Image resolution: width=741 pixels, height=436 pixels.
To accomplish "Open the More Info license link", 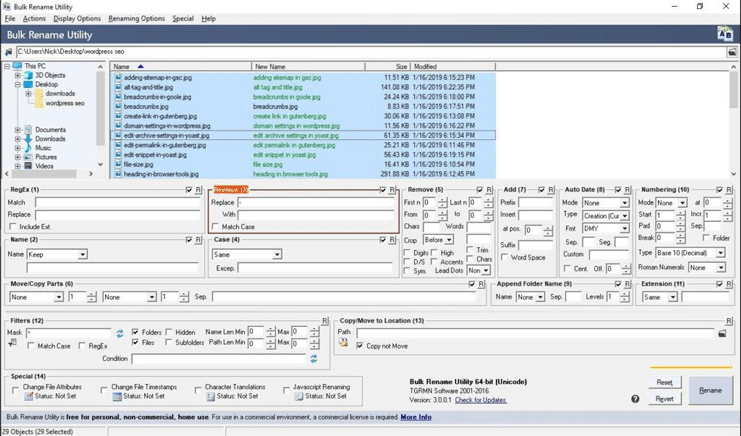I will tap(416, 418).
